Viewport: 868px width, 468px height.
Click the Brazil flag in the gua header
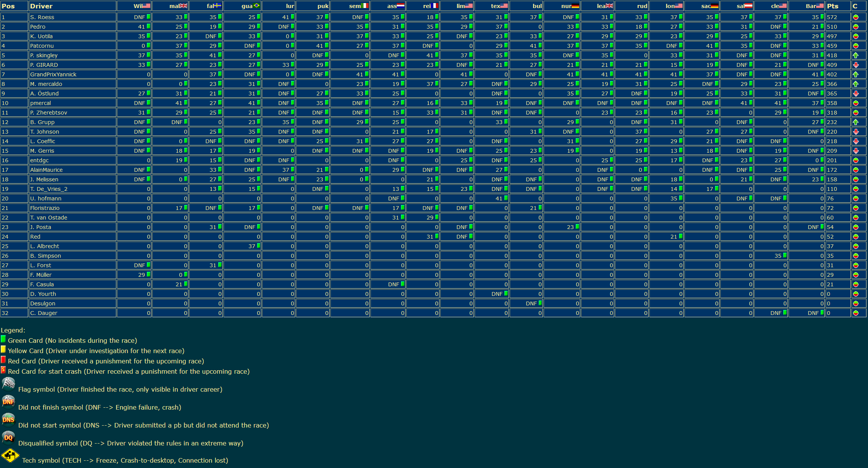(x=256, y=6)
